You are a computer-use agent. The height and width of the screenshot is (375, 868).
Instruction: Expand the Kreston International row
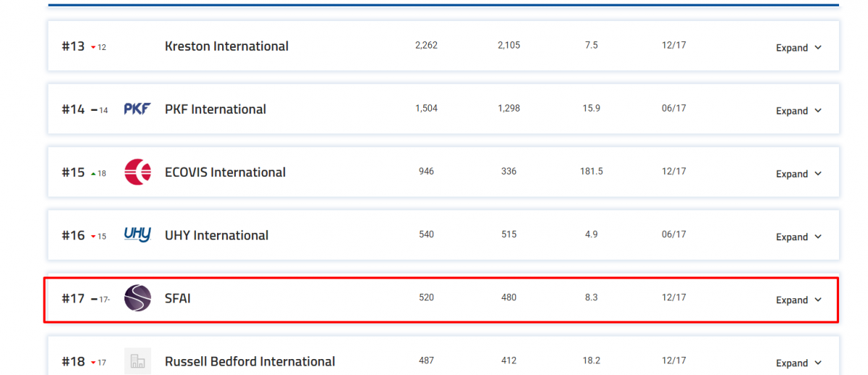coord(799,48)
